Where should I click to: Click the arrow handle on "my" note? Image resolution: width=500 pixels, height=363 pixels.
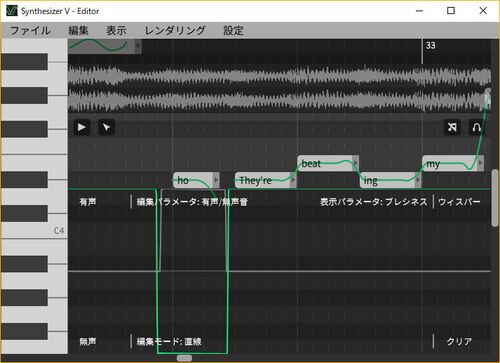pos(481,163)
